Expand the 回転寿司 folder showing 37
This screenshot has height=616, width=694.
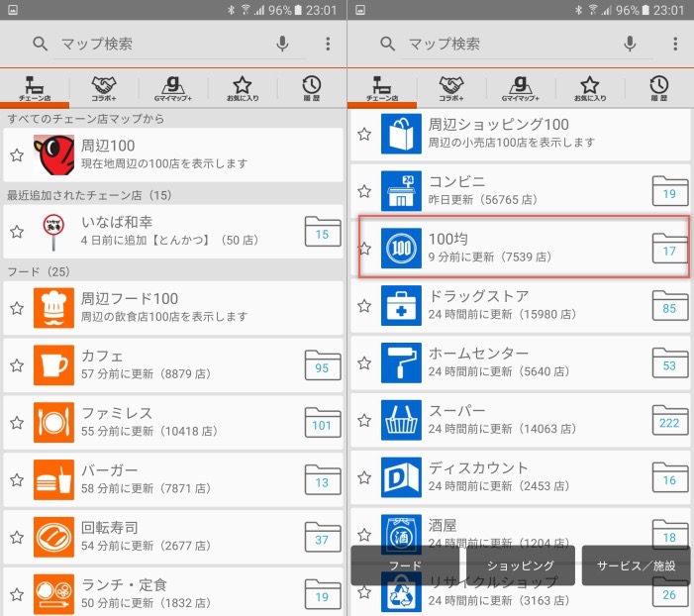point(323,537)
